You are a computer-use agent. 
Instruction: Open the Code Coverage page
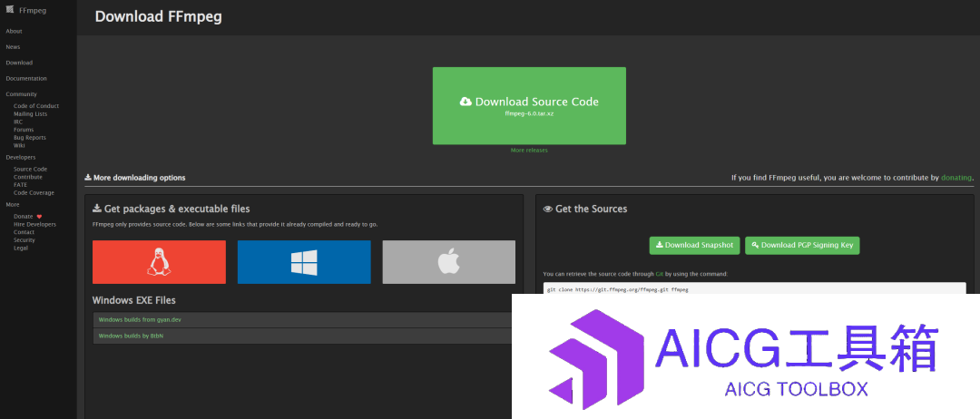tap(34, 193)
